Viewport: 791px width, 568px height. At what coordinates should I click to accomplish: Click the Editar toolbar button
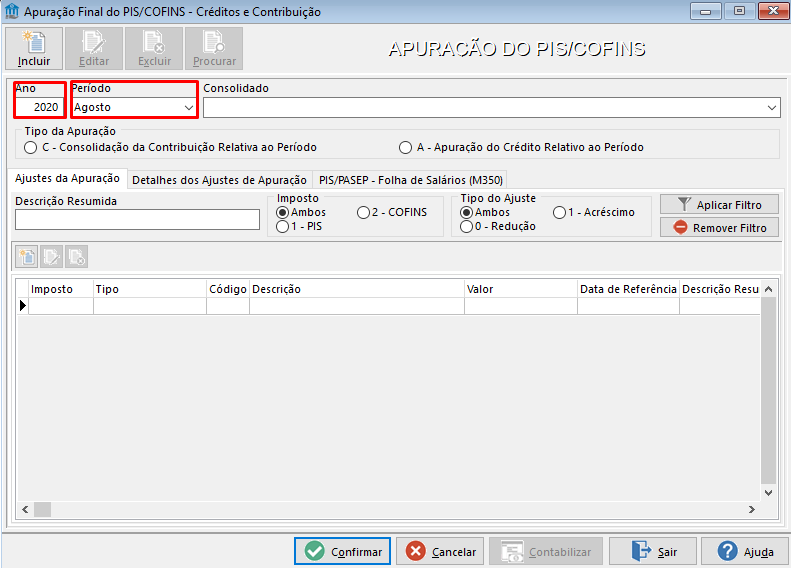click(94, 48)
